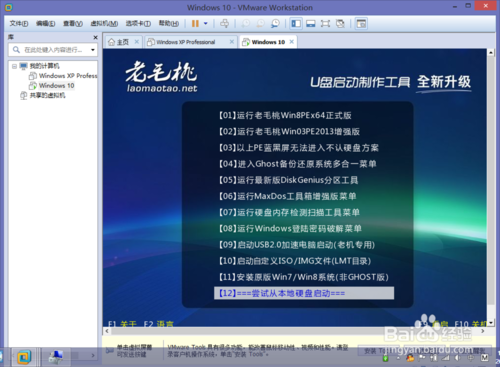Click the VMware app icon in title bar

(9, 7)
